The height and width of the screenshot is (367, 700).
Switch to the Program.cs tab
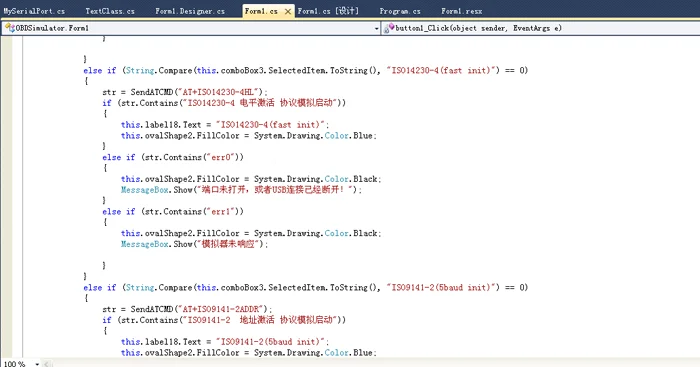(400, 11)
